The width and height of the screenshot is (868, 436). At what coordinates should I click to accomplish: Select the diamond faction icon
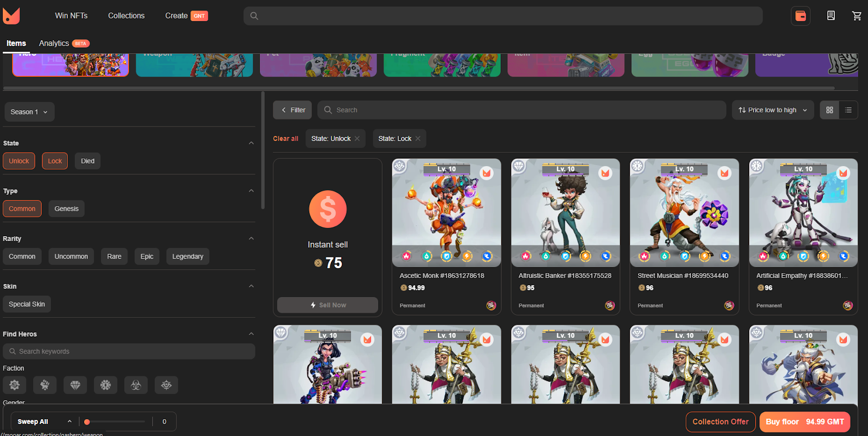pos(75,385)
